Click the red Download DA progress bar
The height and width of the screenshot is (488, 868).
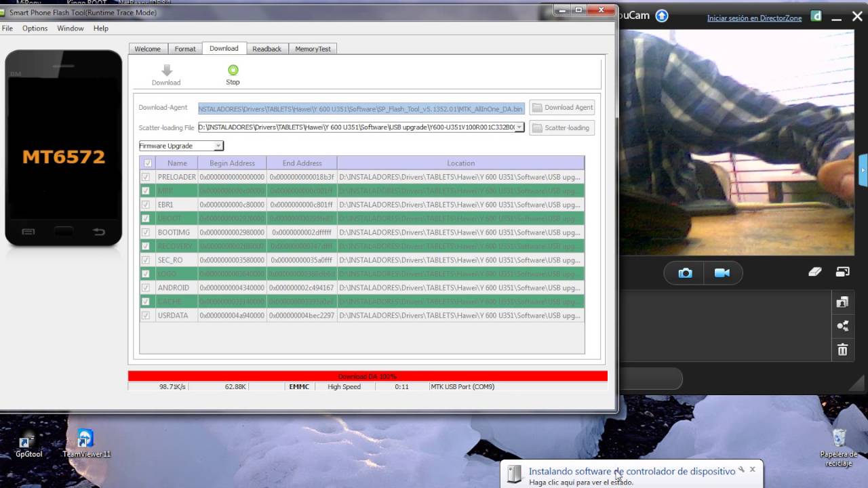(x=368, y=376)
